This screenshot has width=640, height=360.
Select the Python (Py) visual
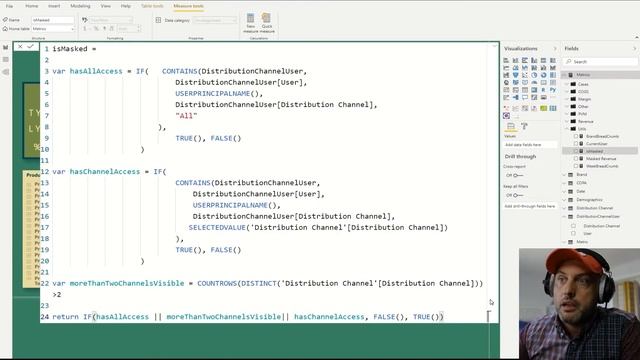click(553, 90)
